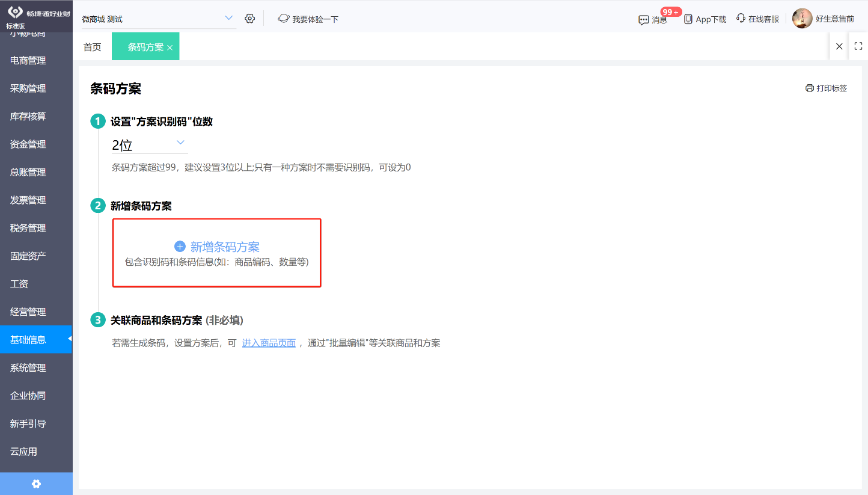Switch to the 首页 tab
Screen dimensions: 868x495
click(93, 47)
